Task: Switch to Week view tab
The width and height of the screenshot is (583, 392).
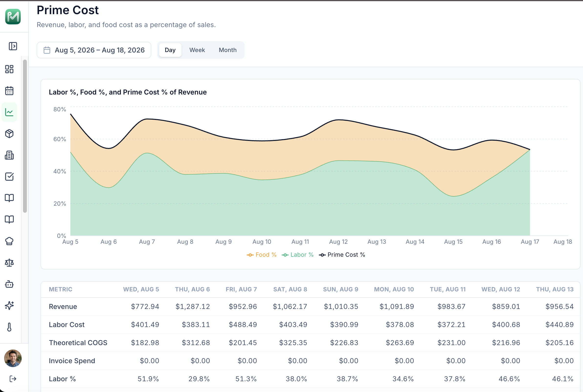Action: pyautogui.click(x=197, y=50)
